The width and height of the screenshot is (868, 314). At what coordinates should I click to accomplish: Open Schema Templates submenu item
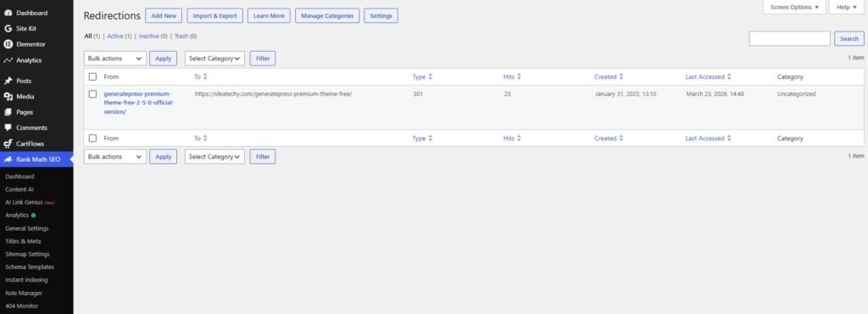coord(30,267)
